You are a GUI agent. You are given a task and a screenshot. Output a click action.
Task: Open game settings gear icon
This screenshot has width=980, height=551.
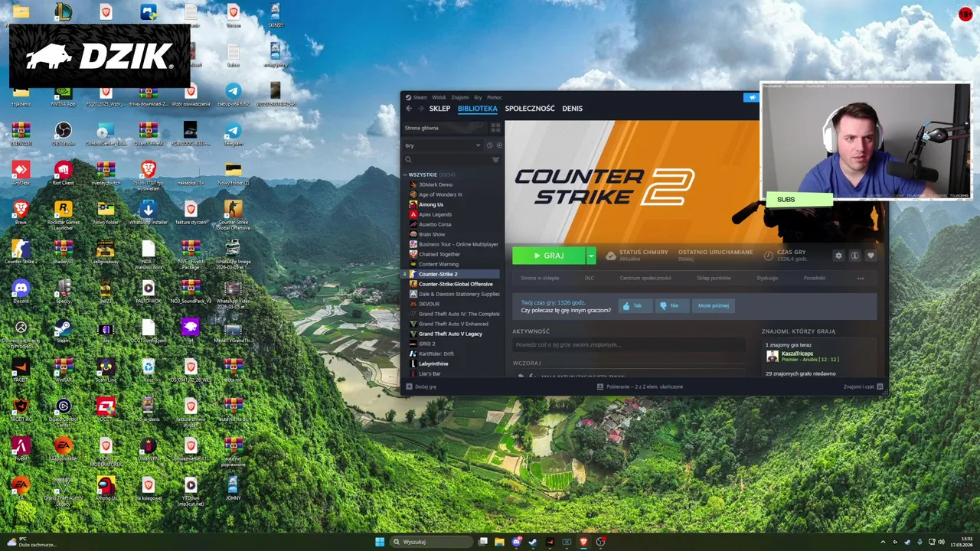(838, 256)
